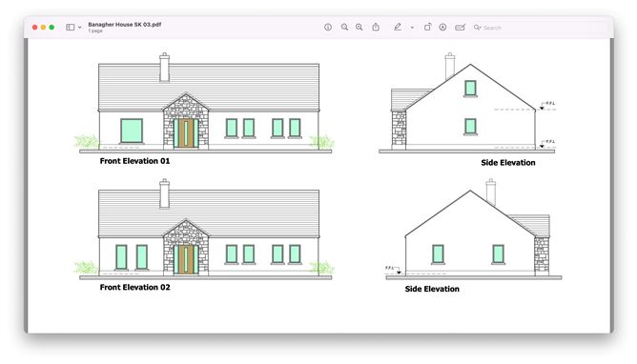Select the highlight pen tool
The width and height of the screenshot is (637, 364).
click(x=398, y=28)
